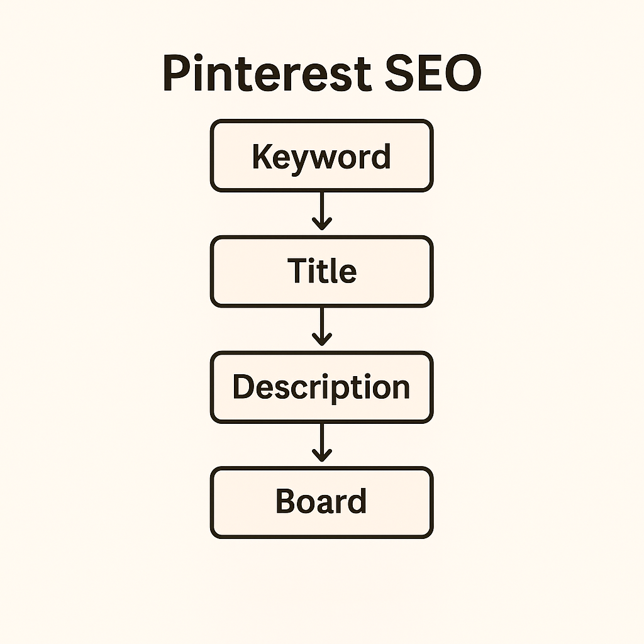Click the arrow from Keyword to Title
Image resolution: width=644 pixels, height=644 pixels.
pyautogui.click(x=322, y=211)
